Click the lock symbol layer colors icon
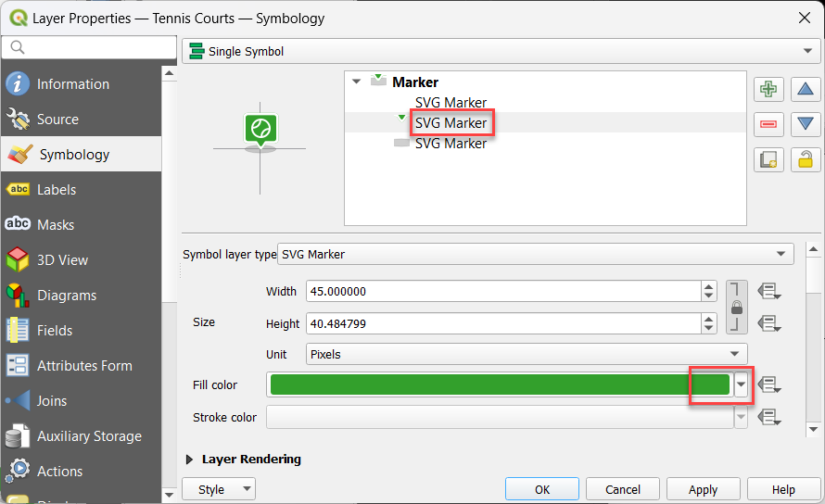The width and height of the screenshot is (825, 504). point(805,159)
